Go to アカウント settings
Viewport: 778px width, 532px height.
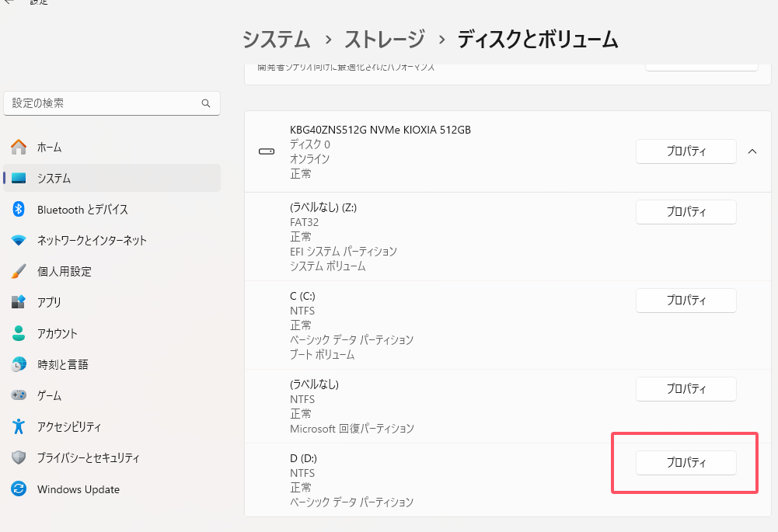[x=60, y=333]
